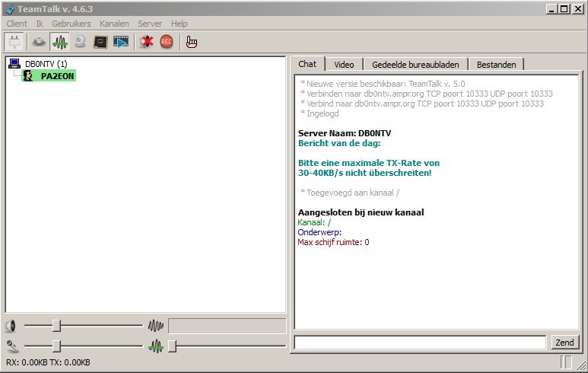
Task: Click 'Kanaal: /' chat line
Action: (x=314, y=222)
